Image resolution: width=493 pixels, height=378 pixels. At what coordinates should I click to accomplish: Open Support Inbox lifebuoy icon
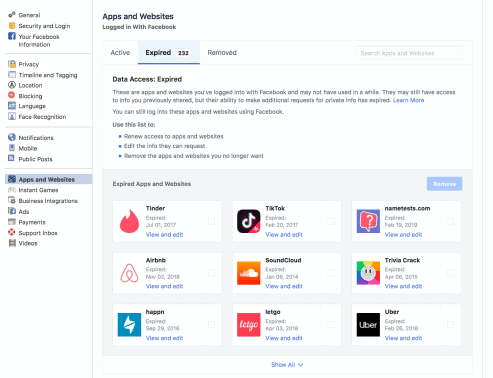click(x=12, y=232)
